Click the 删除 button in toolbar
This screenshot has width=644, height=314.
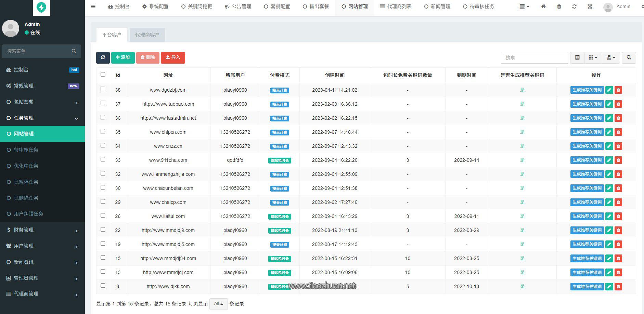(x=148, y=57)
